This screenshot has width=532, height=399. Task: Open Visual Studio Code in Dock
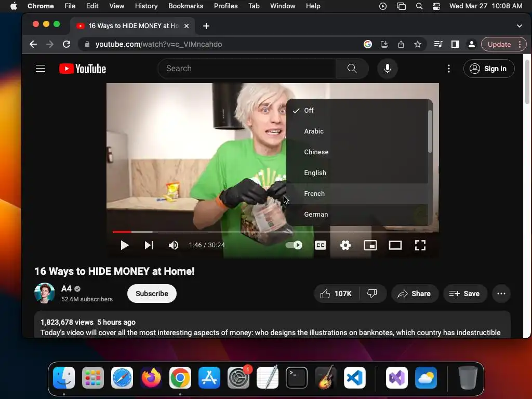click(354, 378)
